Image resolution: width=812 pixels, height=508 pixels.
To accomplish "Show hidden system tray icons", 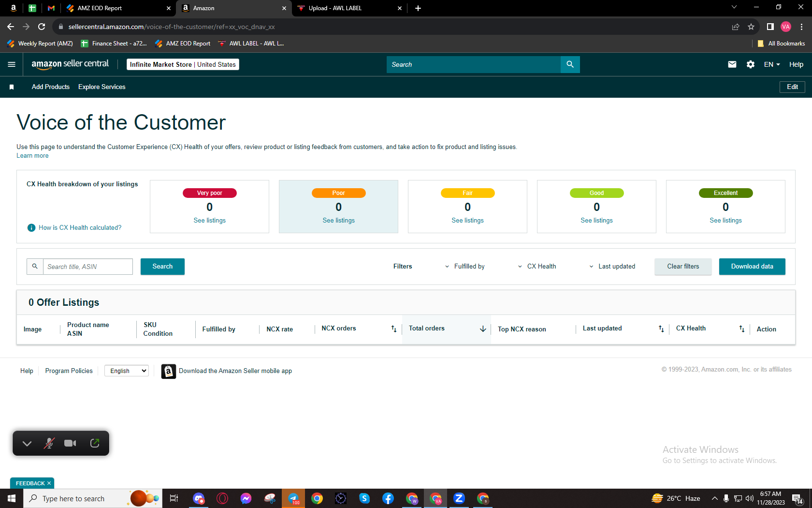I will click(x=714, y=498).
